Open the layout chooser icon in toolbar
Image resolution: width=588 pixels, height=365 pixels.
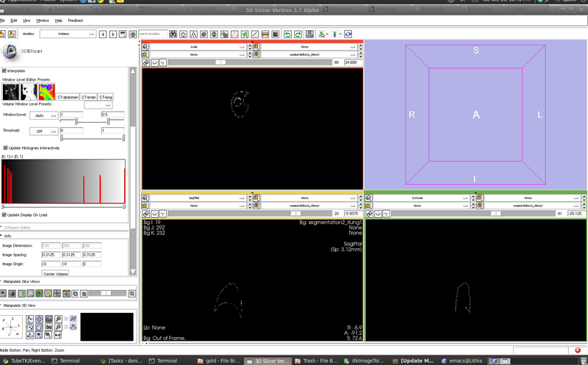[309, 34]
